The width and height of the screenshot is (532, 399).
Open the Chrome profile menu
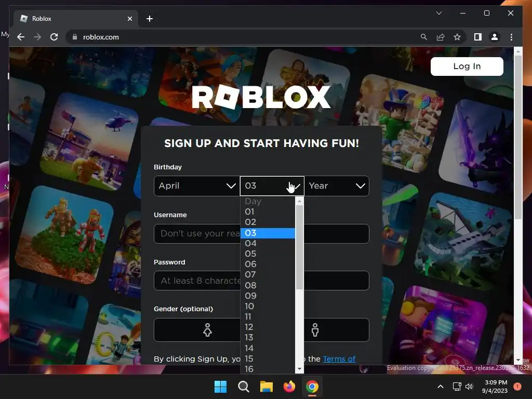coord(495,37)
